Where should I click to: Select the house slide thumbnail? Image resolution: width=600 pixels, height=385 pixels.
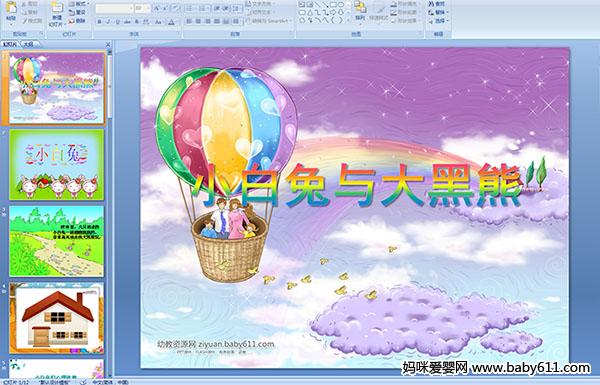point(57,318)
